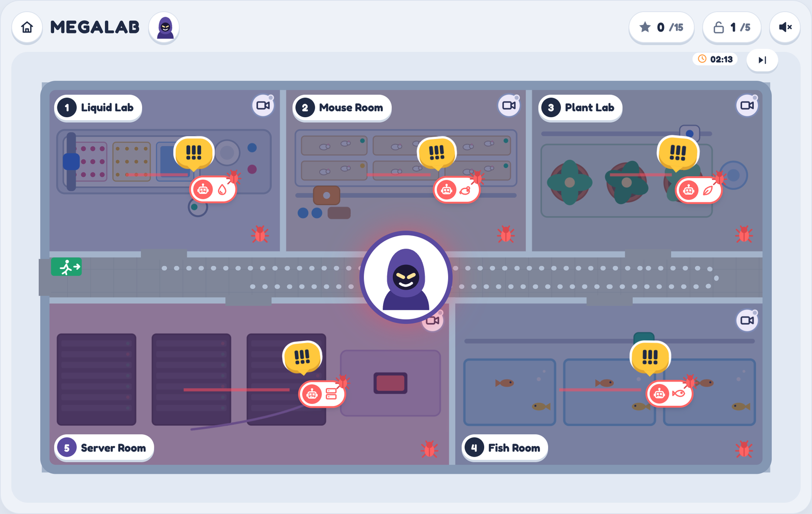The height and width of the screenshot is (514, 812).
Task: Click the alert bubble in Liquid Lab
Action: [x=194, y=153]
